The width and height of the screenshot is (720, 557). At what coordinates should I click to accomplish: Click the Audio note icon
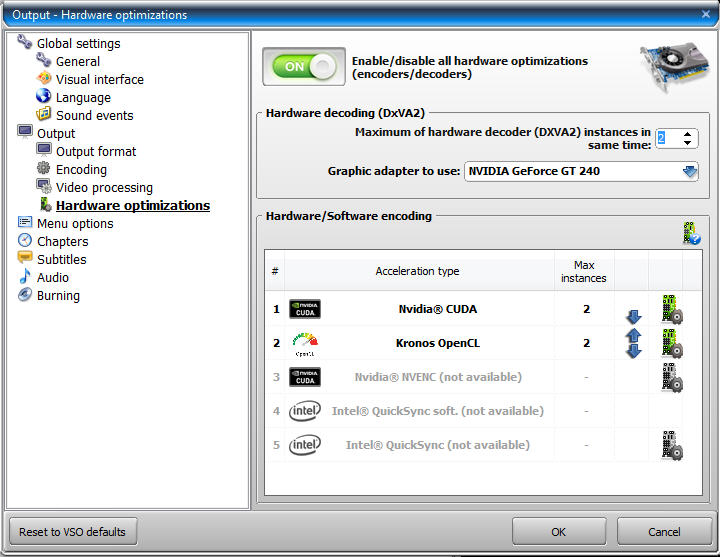(25, 276)
